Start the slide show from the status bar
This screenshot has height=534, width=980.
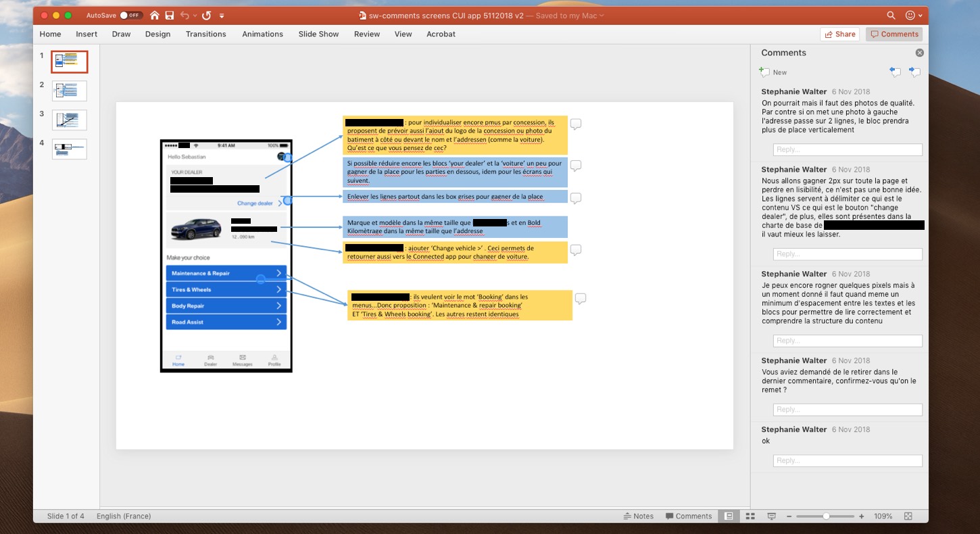(771, 516)
